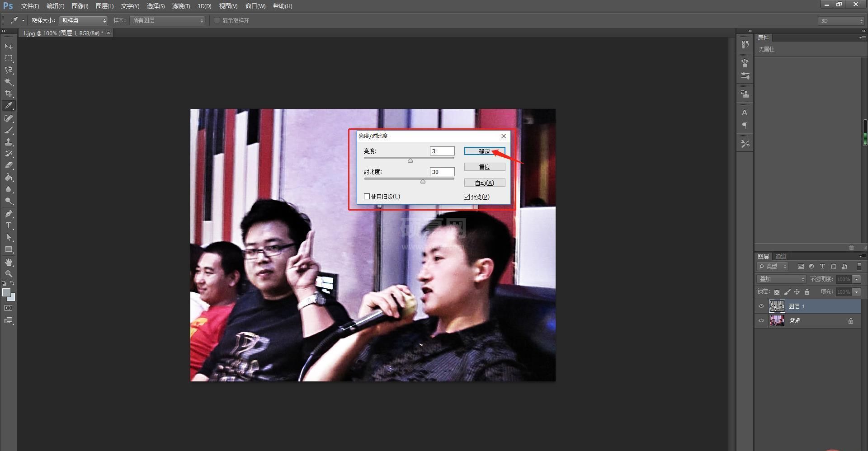Image resolution: width=868 pixels, height=451 pixels.
Task: Click the pixel layer filter icon
Action: coord(801,267)
